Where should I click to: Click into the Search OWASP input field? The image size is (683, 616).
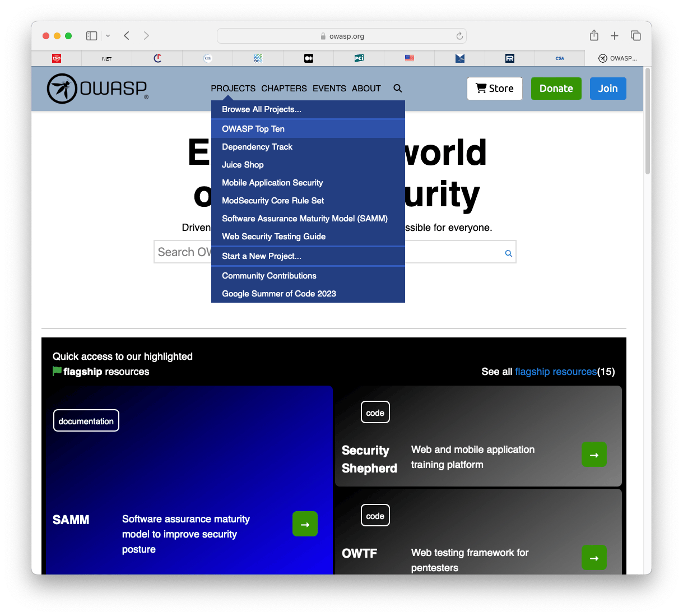(x=335, y=252)
